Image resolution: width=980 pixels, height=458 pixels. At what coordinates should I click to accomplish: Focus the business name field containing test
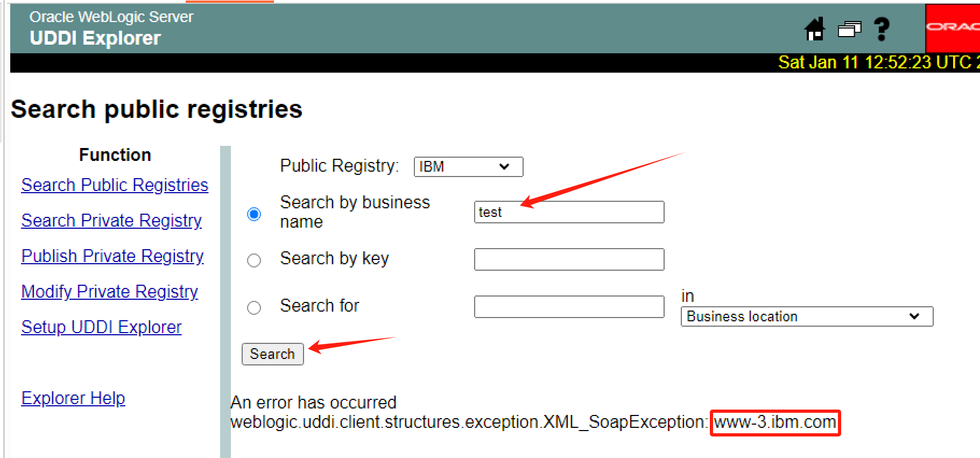tap(569, 212)
